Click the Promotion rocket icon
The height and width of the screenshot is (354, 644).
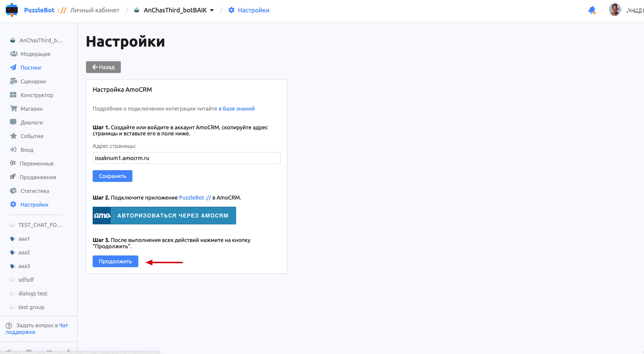[x=13, y=177]
